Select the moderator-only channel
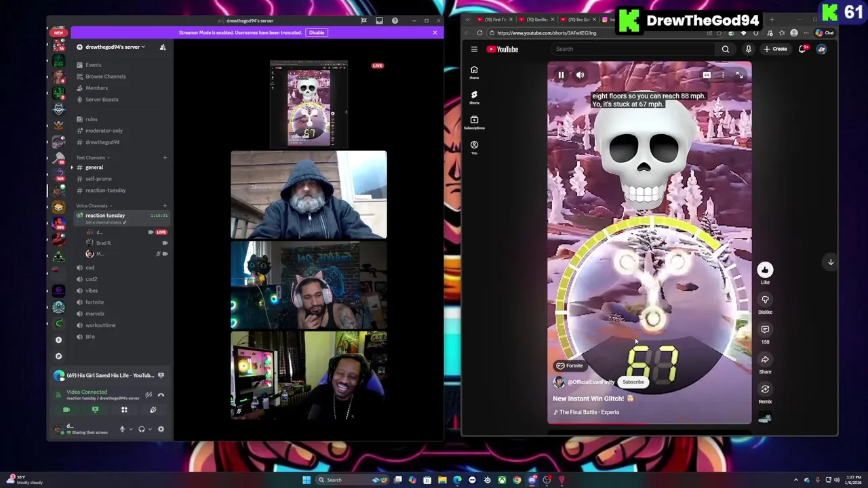868x488 pixels. point(104,131)
